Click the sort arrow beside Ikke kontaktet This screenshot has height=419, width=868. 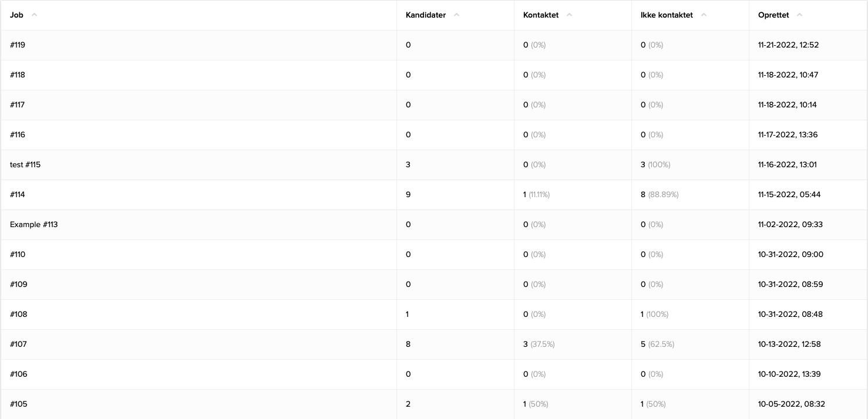(x=704, y=15)
